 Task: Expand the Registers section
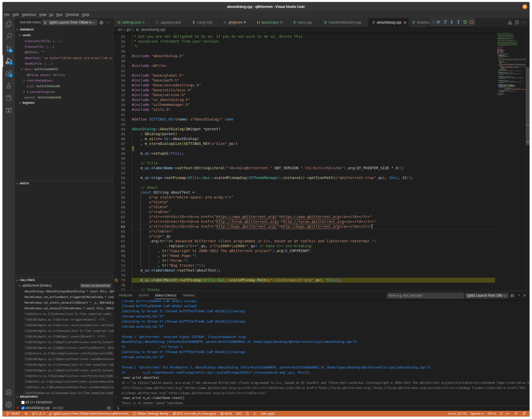[x=20, y=103]
